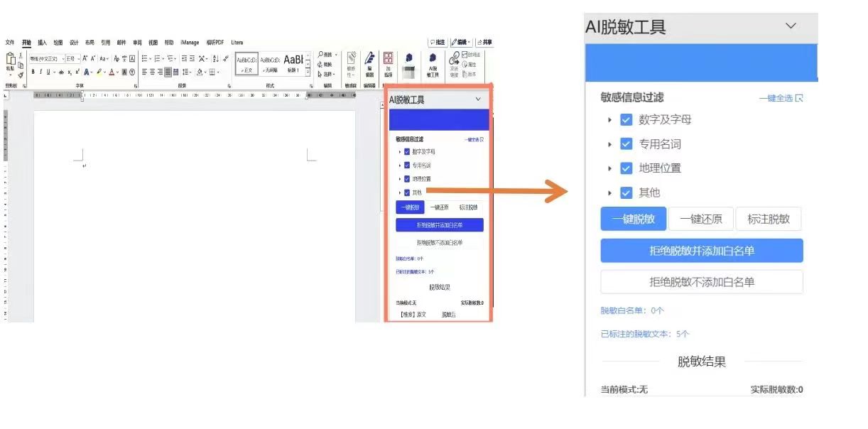Viewport: 868px width, 429px height.
Task: Click the 一键脱敏 button in the enlarged panel
Action: 633,219
